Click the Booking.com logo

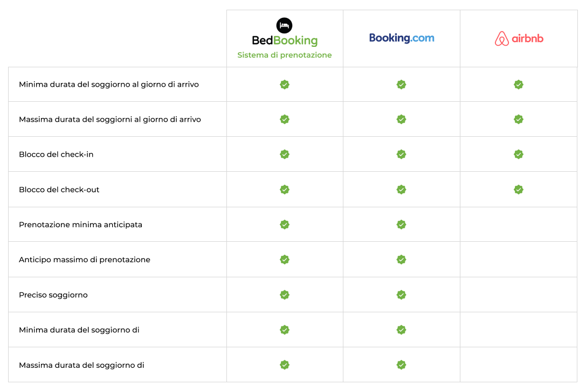point(402,38)
